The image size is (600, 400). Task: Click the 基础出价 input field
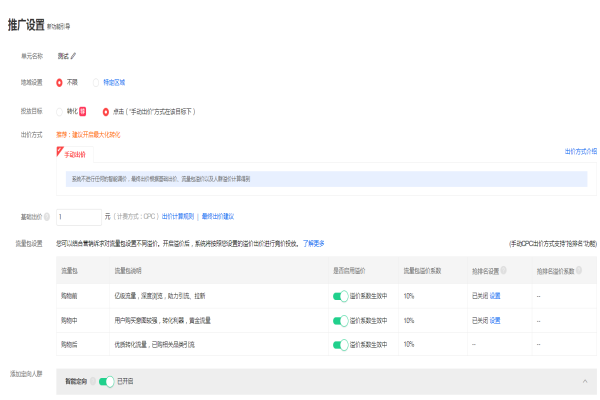[x=79, y=216]
